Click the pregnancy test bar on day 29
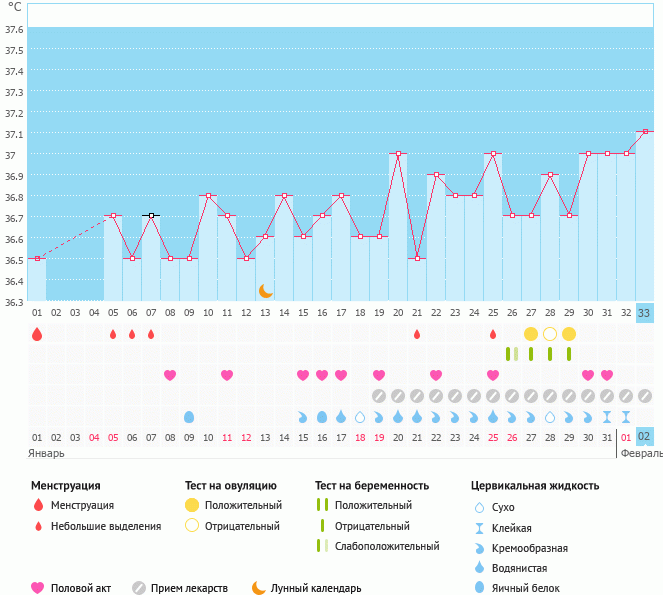This screenshot has height=595, width=663. 569,354
